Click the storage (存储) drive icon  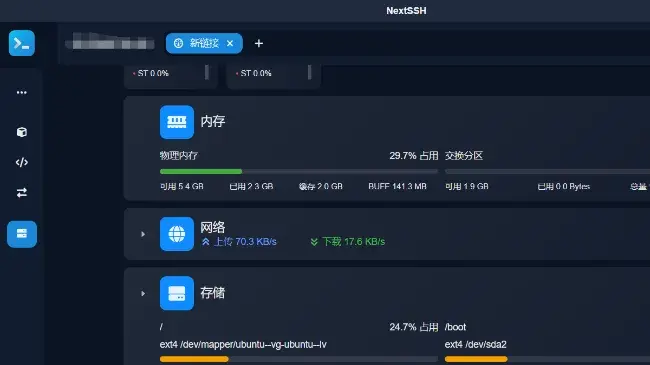(x=177, y=293)
